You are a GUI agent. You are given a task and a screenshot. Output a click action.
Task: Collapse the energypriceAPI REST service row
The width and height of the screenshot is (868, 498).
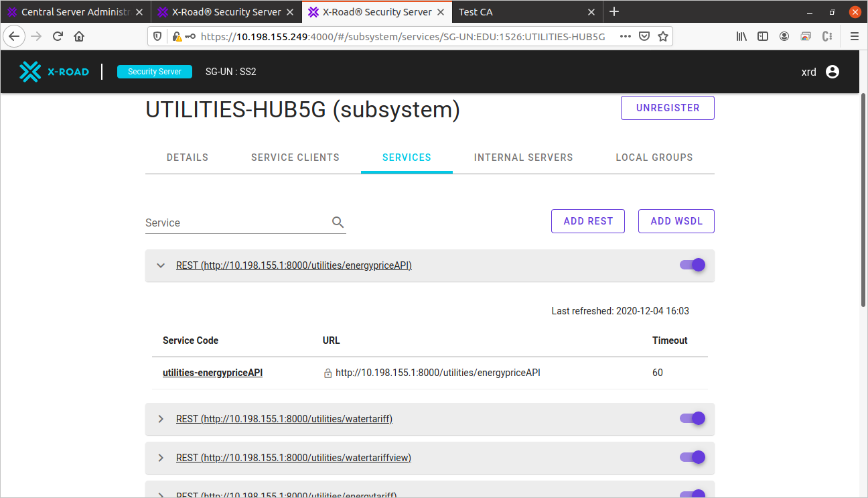click(x=161, y=265)
